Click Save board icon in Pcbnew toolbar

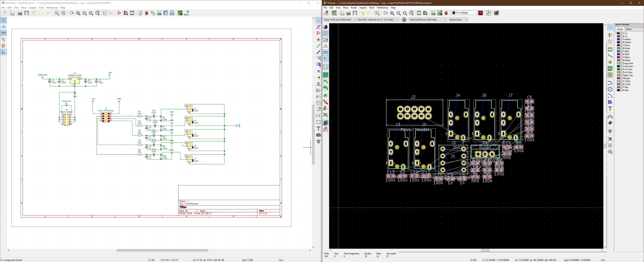tap(326, 13)
